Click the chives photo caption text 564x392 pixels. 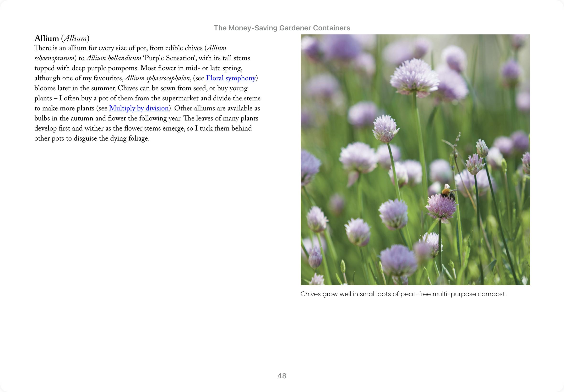tap(403, 294)
